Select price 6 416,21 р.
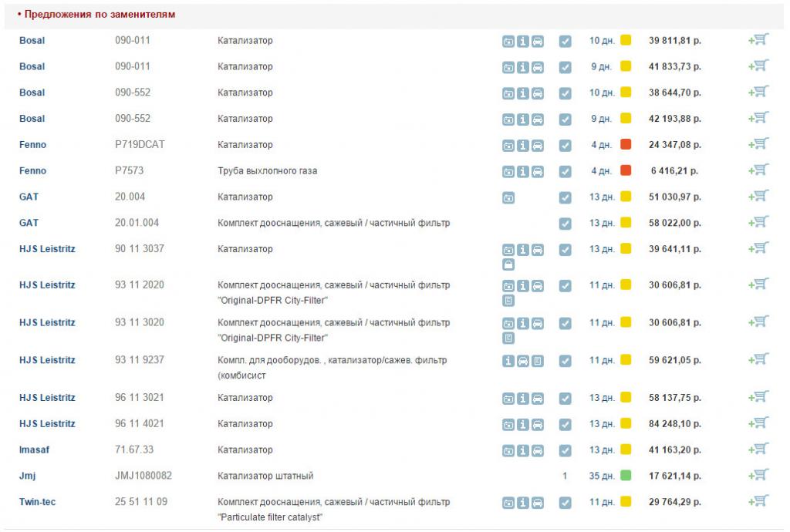This screenshot has width=790, height=532. point(674,170)
